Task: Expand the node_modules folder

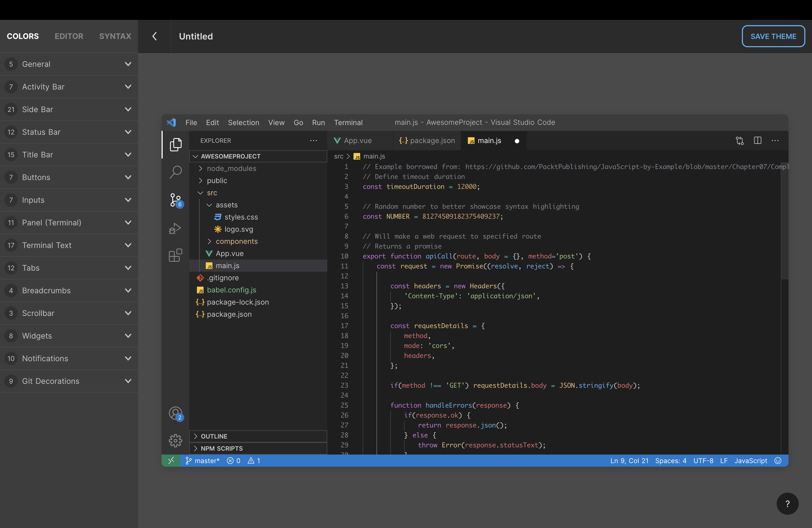Action: [x=231, y=168]
